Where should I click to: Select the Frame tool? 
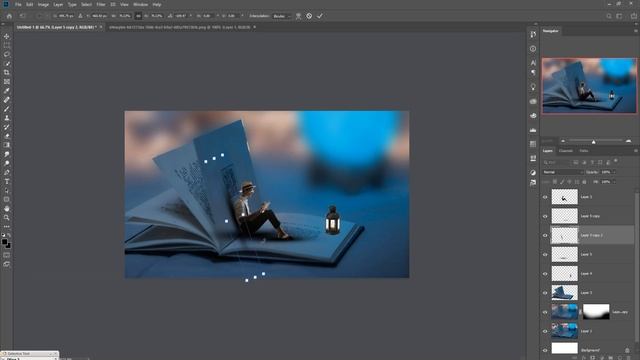click(x=7, y=82)
